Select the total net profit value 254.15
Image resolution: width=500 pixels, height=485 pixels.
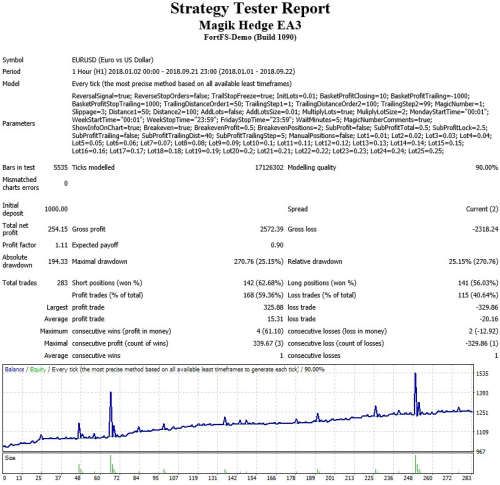(58, 229)
